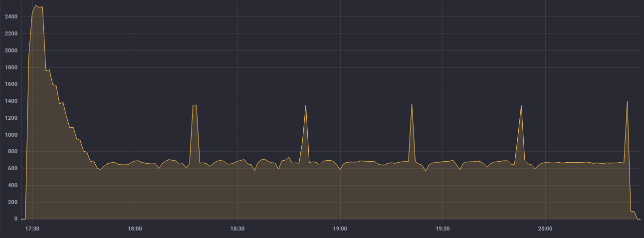Click the spike near 18:50
The image size is (644, 238).
pos(306,106)
